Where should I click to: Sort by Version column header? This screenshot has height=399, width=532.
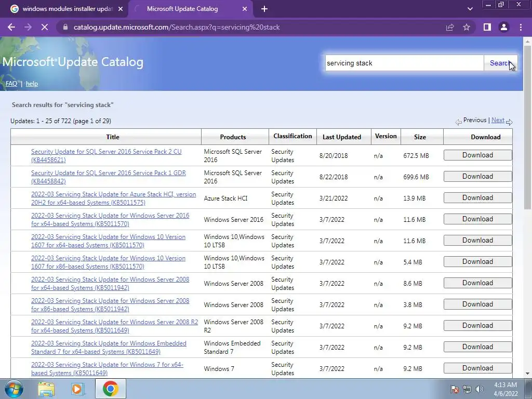[386, 136]
